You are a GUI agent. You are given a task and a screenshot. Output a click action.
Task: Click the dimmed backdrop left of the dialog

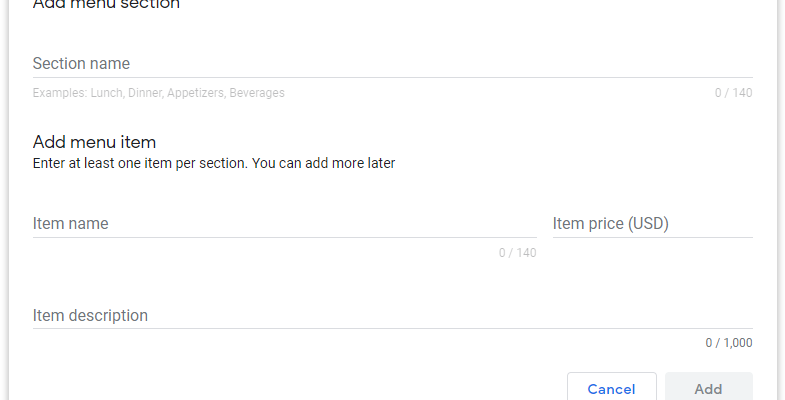click(4, 200)
